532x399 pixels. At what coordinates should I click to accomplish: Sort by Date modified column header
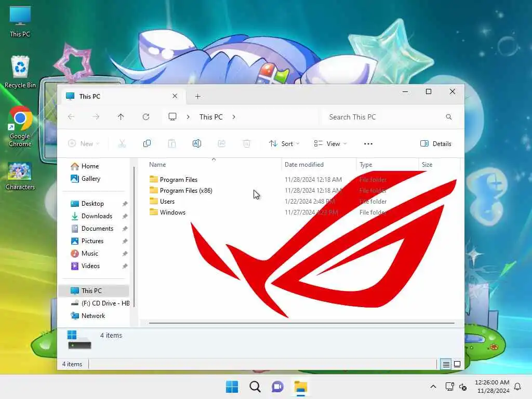318,165
